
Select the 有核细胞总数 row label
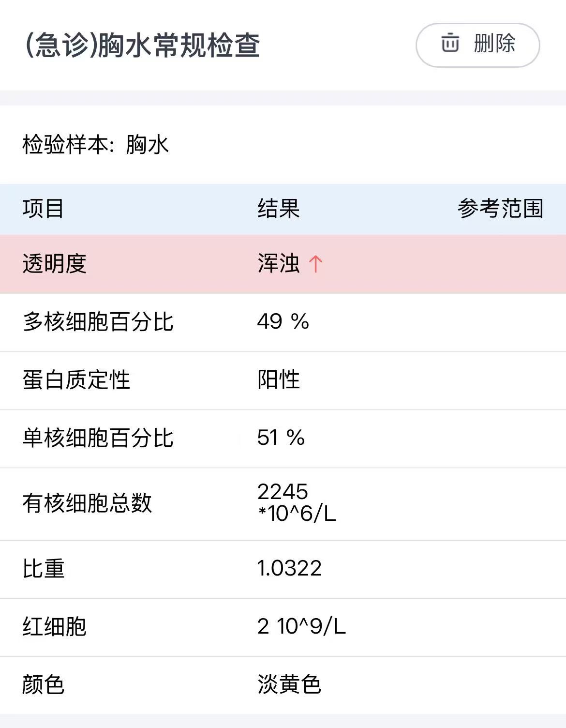coord(87,503)
